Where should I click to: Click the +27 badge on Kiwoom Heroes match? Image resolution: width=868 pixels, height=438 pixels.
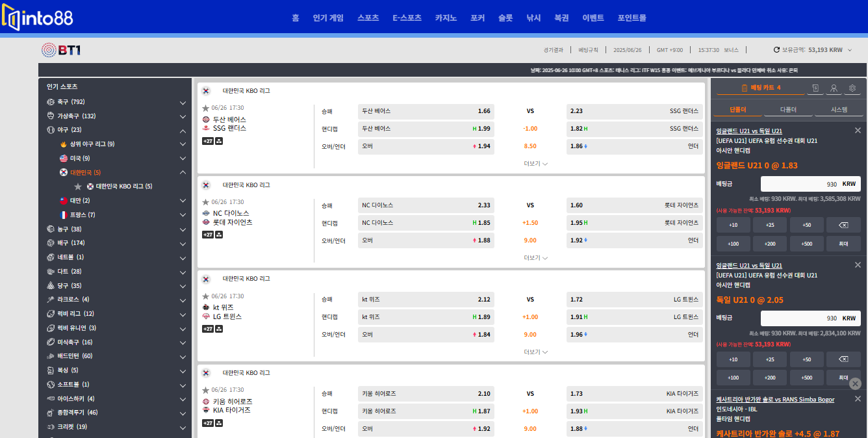[x=208, y=423]
